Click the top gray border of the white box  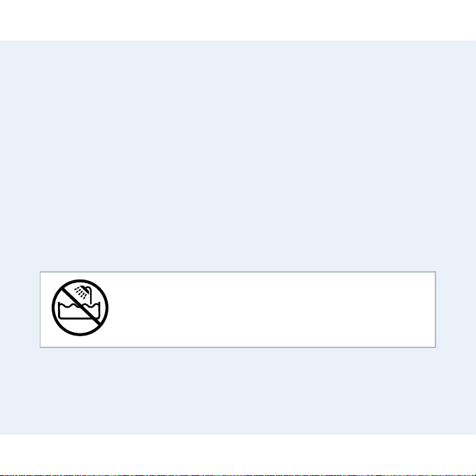point(238,272)
